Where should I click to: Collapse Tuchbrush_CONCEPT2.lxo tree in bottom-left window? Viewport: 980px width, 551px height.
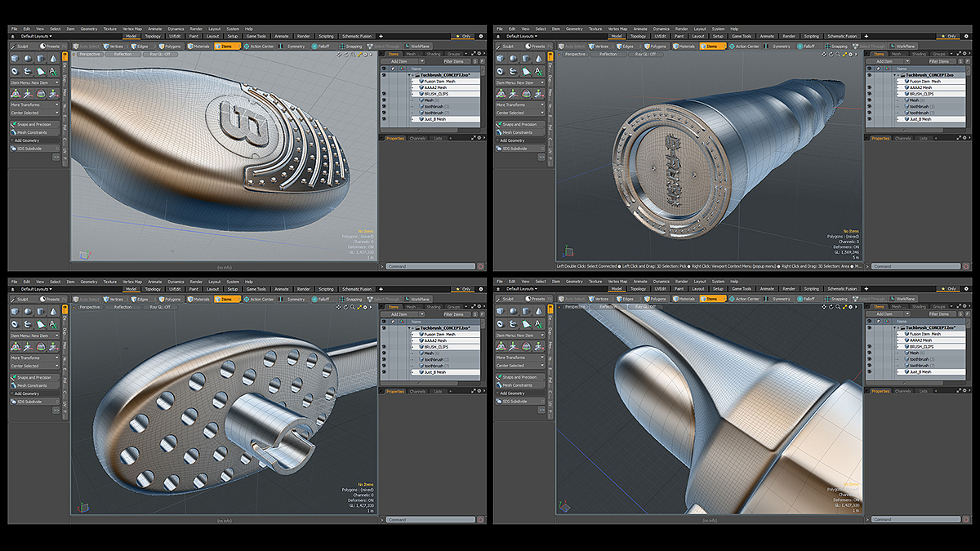(x=409, y=328)
